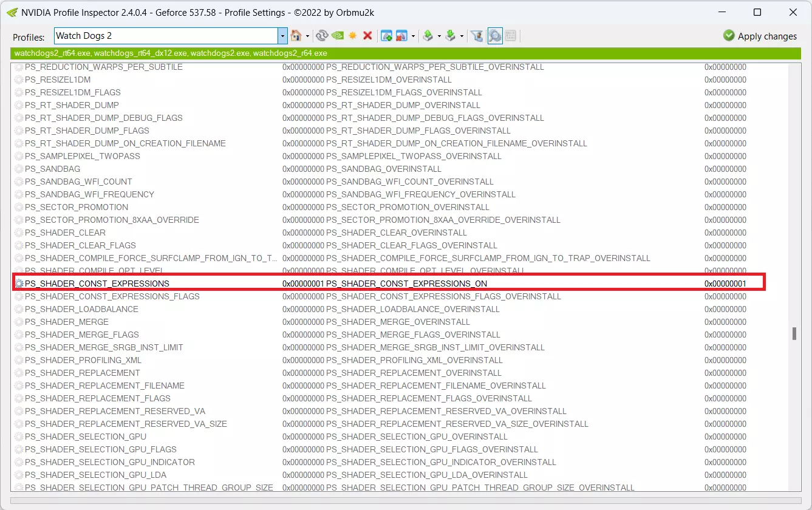Select the PS_SHADER_MERGE_FLAGS setting name
This screenshot has height=510, width=812.
tap(82, 335)
